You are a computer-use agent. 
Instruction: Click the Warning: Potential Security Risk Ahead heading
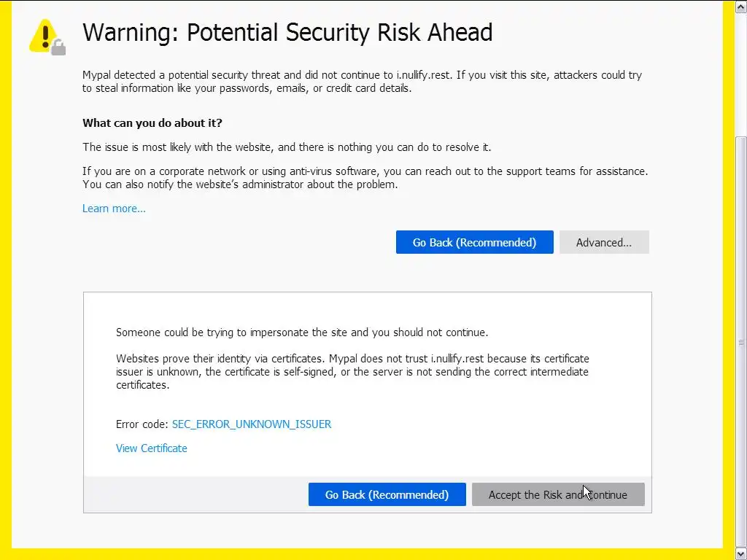(287, 33)
